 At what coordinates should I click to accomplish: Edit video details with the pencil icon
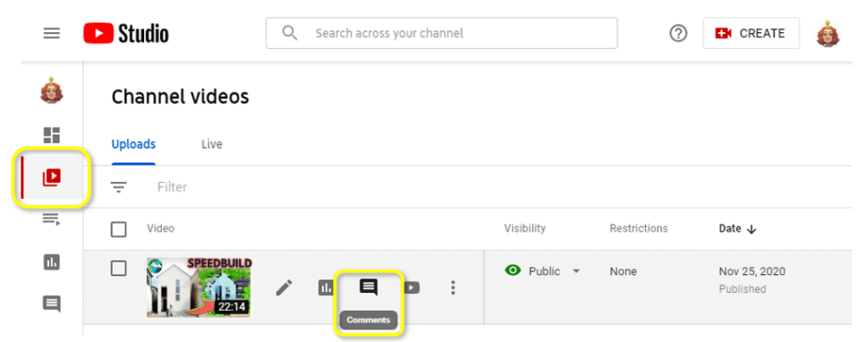click(284, 287)
